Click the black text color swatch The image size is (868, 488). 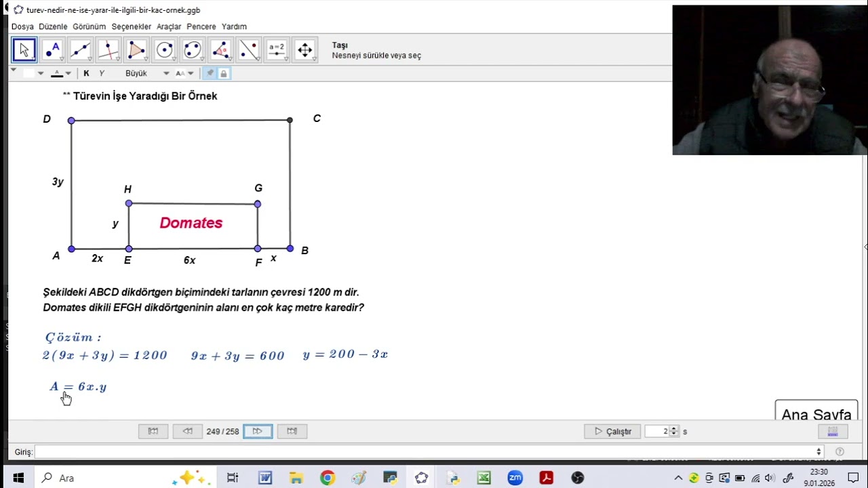coord(57,73)
